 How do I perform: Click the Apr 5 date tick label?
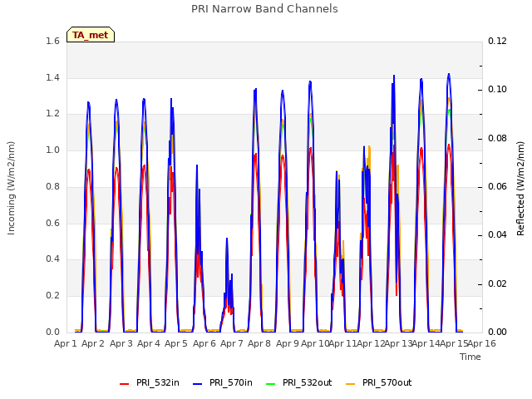(x=176, y=343)
